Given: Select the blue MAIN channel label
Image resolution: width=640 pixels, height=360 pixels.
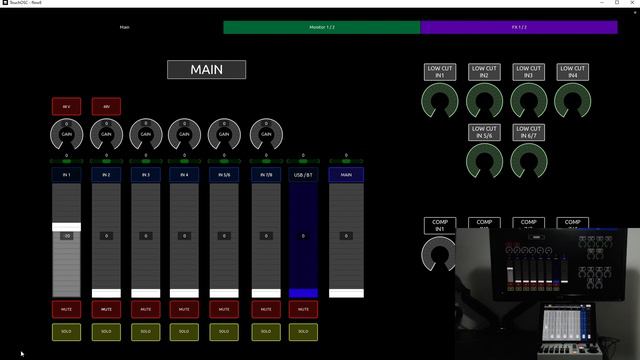Looking at the screenshot, I should point(346,175).
